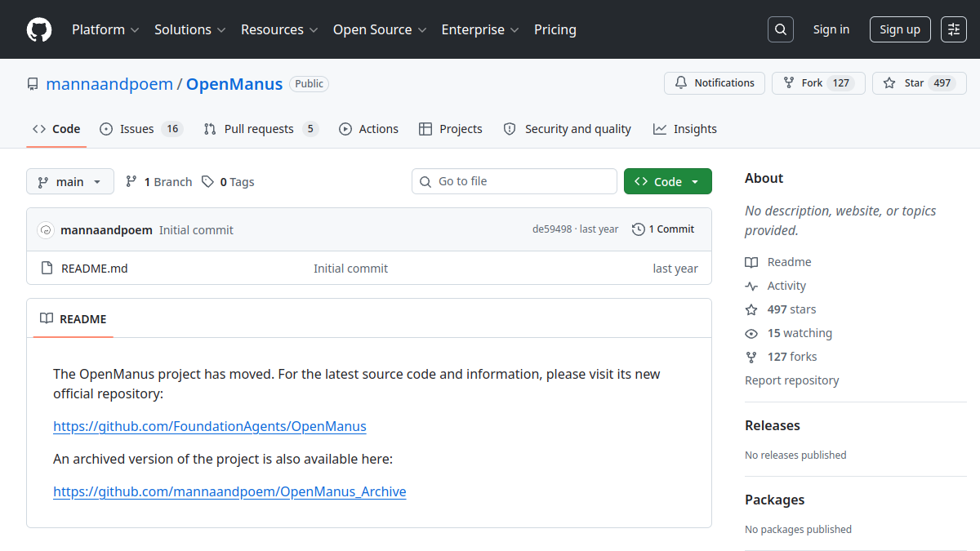This screenshot has width=980, height=551.
Task: Click the README.md file icon
Action: 47,268
